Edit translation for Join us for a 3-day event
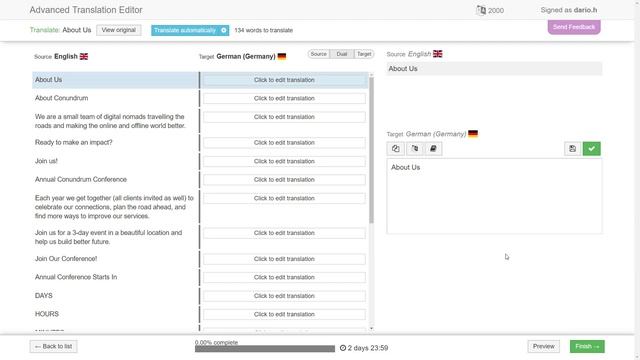Viewport: 640px width, 360px height. pyautogui.click(x=284, y=233)
